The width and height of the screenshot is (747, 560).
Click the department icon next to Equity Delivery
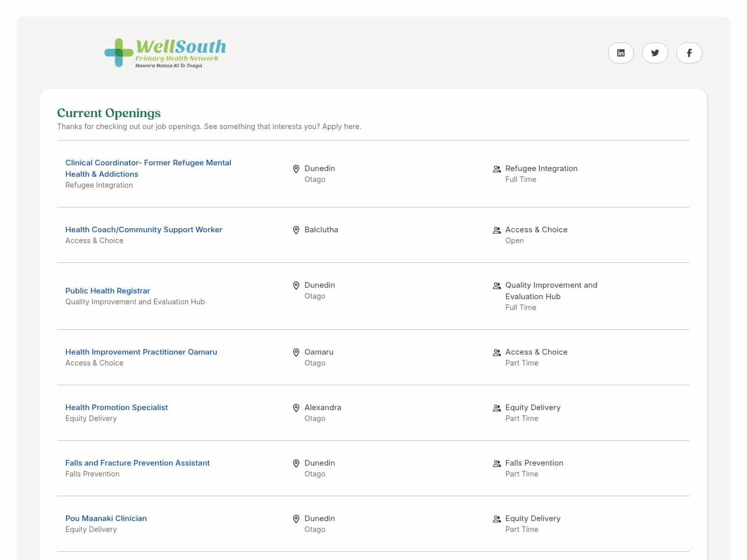[496, 408]
